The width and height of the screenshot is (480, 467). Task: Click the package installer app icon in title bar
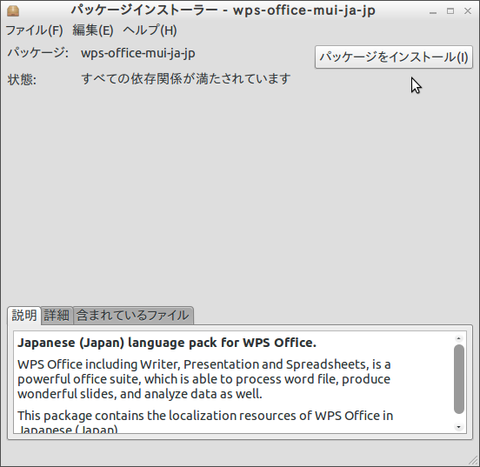pos(13,11)
